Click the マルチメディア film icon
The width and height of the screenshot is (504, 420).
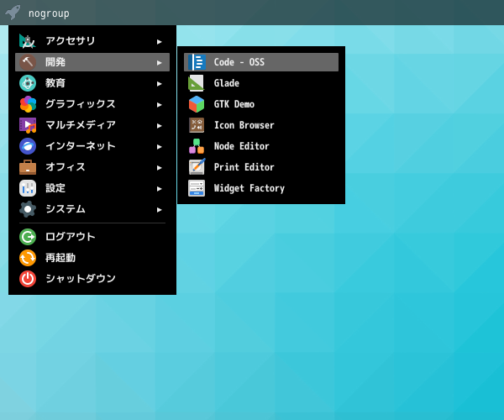(x=28, y=125)
